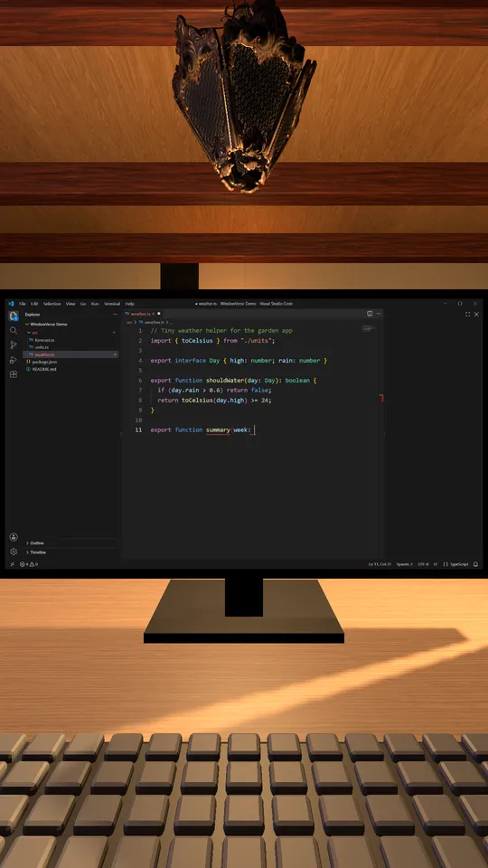Change encoding via UTF-8 status item

click(x=423, y=564)
